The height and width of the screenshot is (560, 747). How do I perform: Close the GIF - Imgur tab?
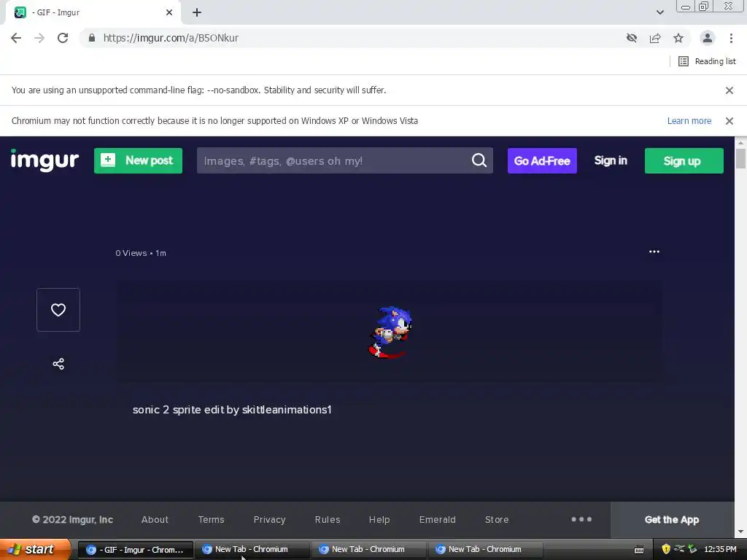[x=169, y=13]
